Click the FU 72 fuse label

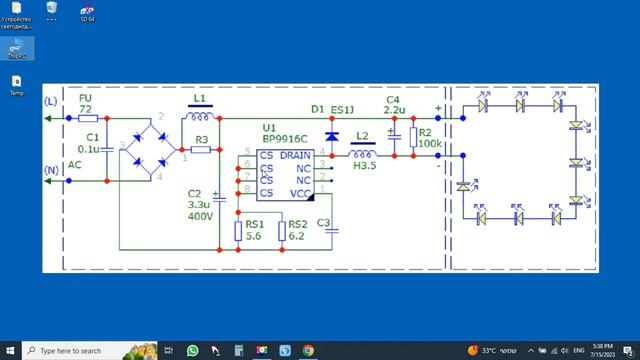pos(85,104)
